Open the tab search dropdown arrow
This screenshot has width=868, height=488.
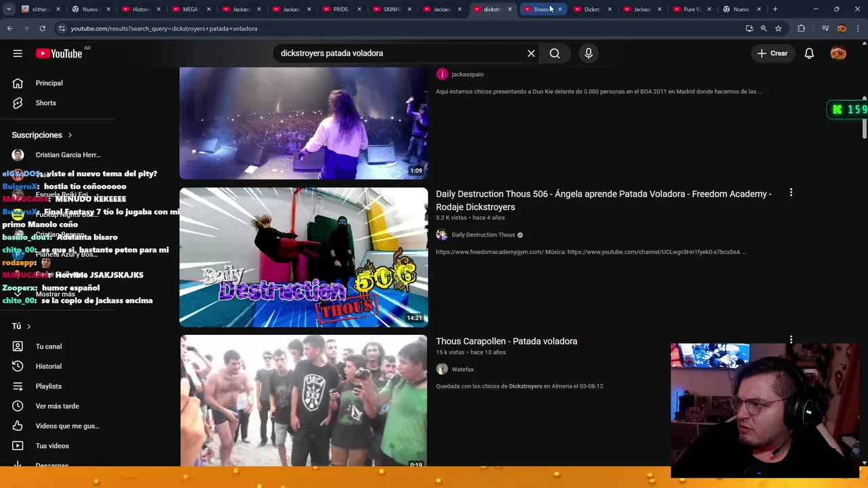click(9, 9)
